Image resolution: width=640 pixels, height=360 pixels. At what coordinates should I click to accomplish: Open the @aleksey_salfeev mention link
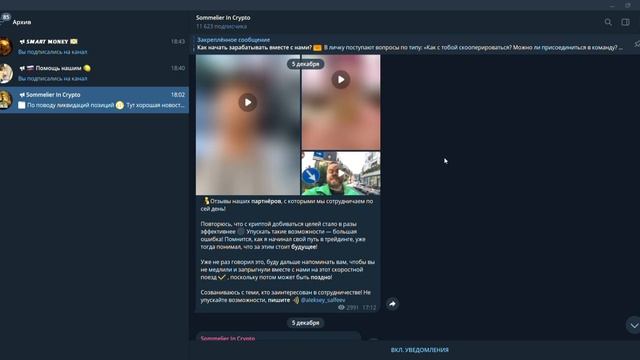323,300
